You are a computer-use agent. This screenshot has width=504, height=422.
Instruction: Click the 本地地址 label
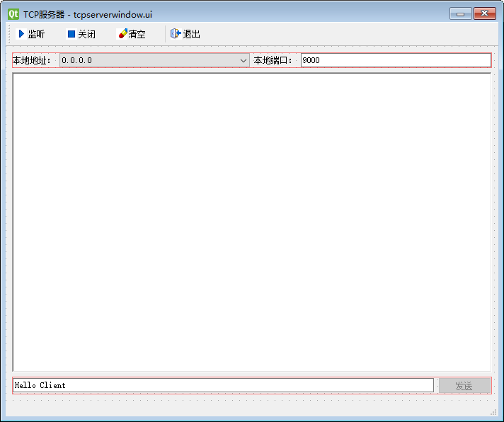31,60
